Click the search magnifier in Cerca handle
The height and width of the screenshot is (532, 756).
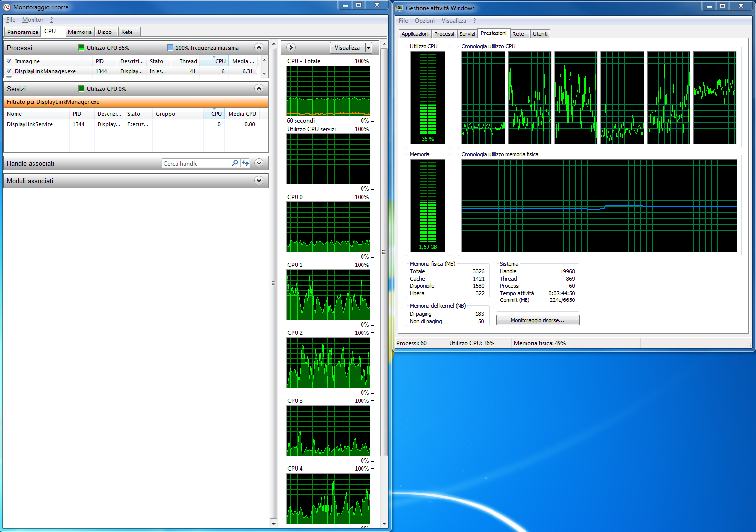coord(235,163)
